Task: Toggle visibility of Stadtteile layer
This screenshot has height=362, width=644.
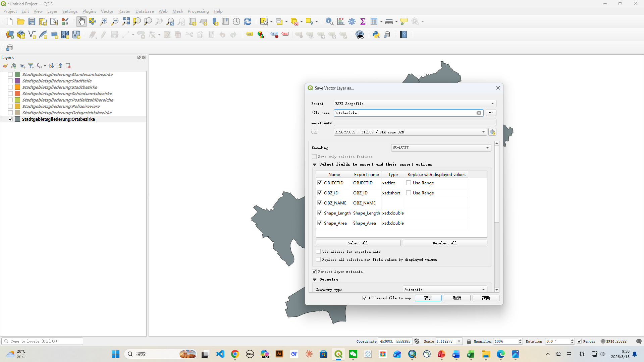Action: 10,81
